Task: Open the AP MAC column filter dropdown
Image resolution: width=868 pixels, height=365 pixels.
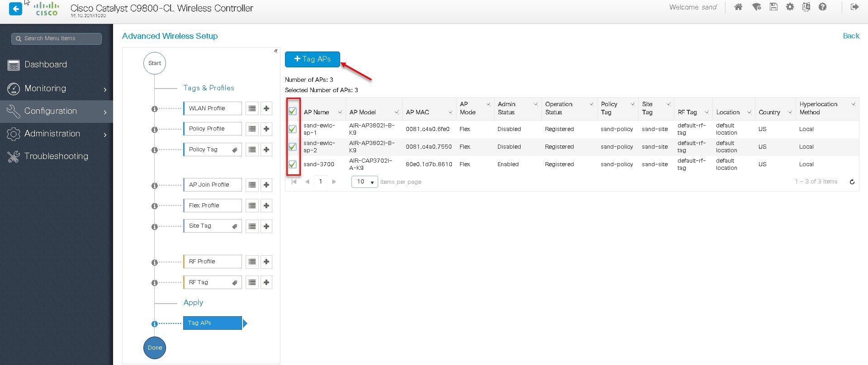Action: coord(451,112)
